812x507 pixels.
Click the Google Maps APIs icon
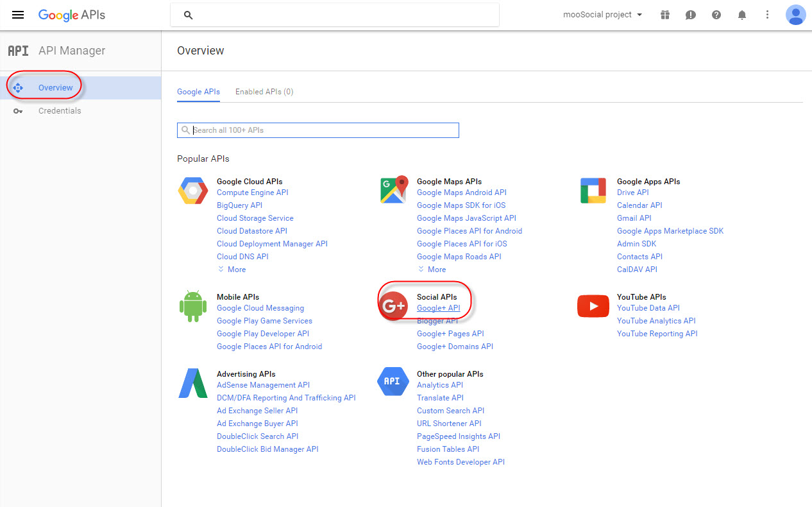393,189
